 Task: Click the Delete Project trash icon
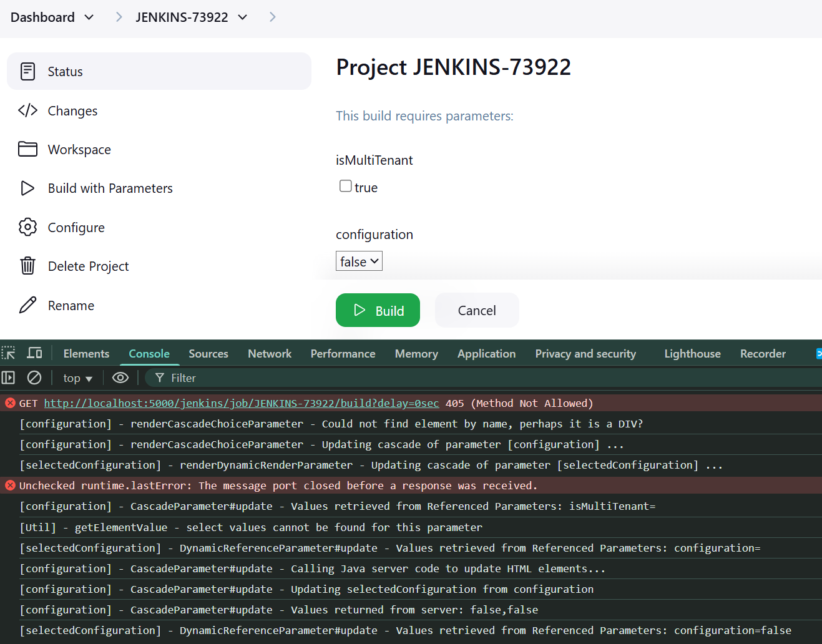pyautogui.click(x=27, y=266)
